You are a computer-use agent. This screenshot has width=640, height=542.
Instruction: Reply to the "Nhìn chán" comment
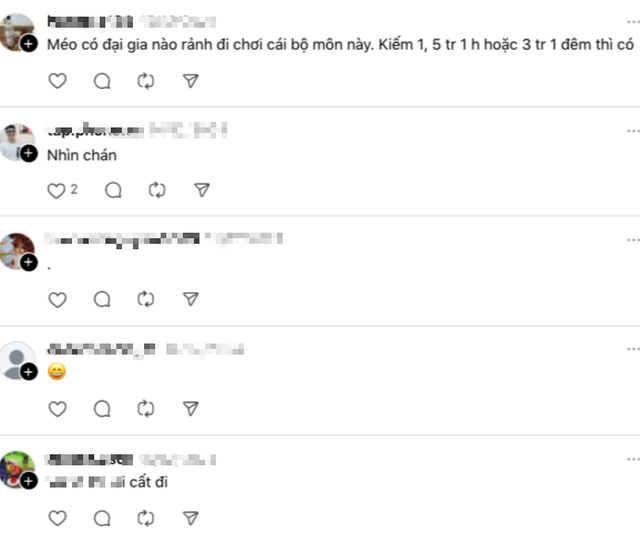tap(113, 190)
